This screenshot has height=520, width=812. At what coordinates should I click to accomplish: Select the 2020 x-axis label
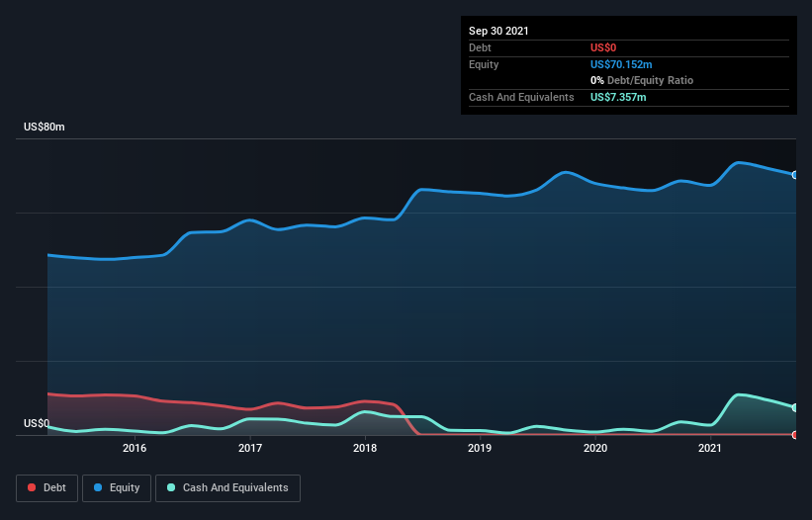(x=595, y=448)
